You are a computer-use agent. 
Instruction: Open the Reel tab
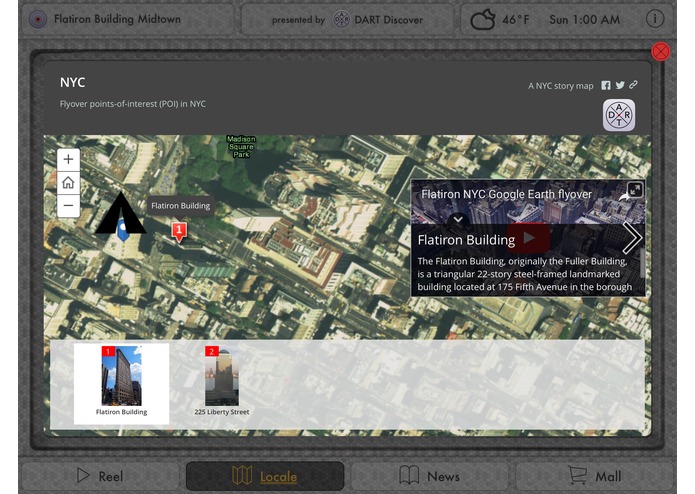(x=100, y=476)
